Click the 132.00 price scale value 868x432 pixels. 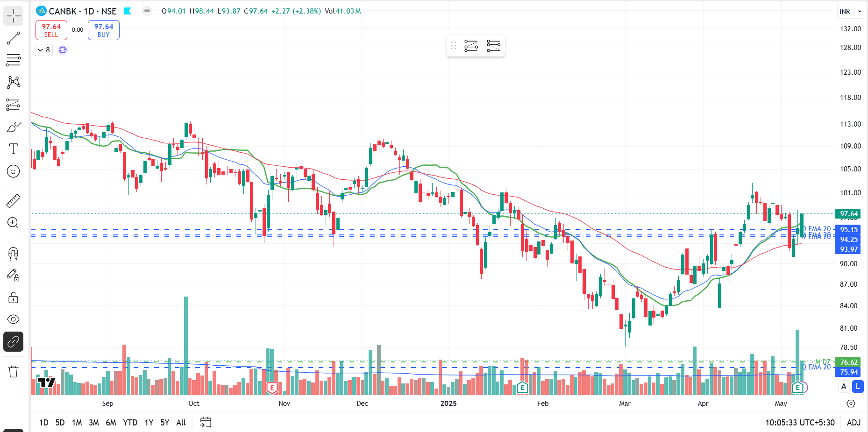850,29
